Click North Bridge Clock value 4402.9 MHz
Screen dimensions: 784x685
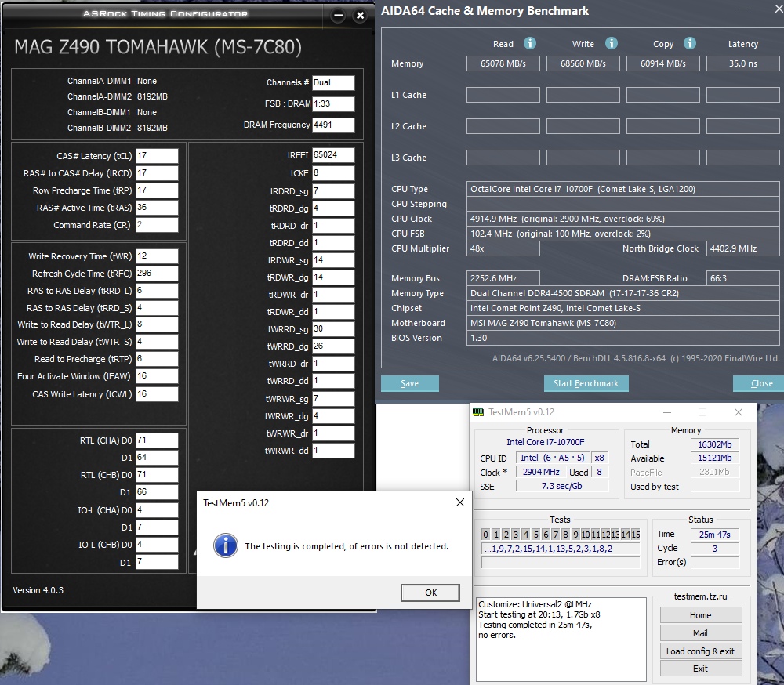(x=743, y=248)
